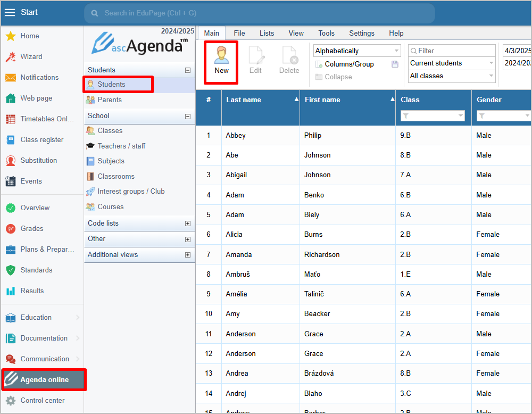Expand the Code lists section
This screenshot has width=532, height=414.
[x=187, y=223]
